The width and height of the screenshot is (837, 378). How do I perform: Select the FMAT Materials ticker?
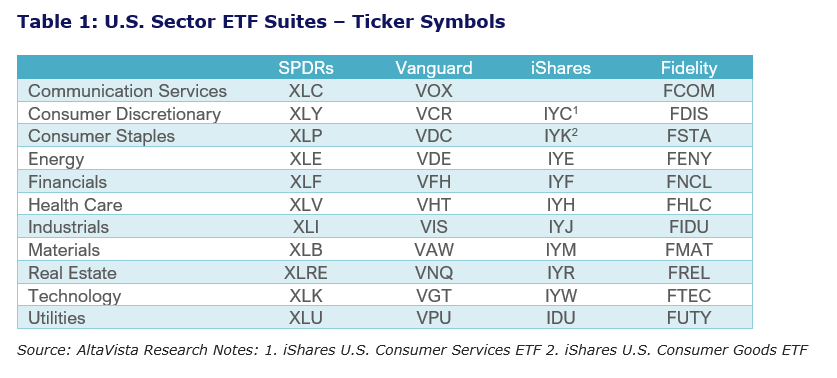[x=689, y=250]
